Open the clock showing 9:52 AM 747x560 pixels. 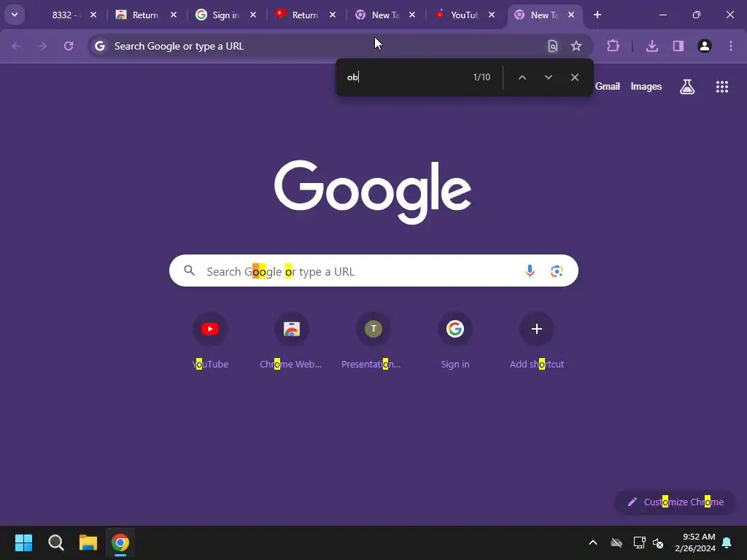click(695, 542)
